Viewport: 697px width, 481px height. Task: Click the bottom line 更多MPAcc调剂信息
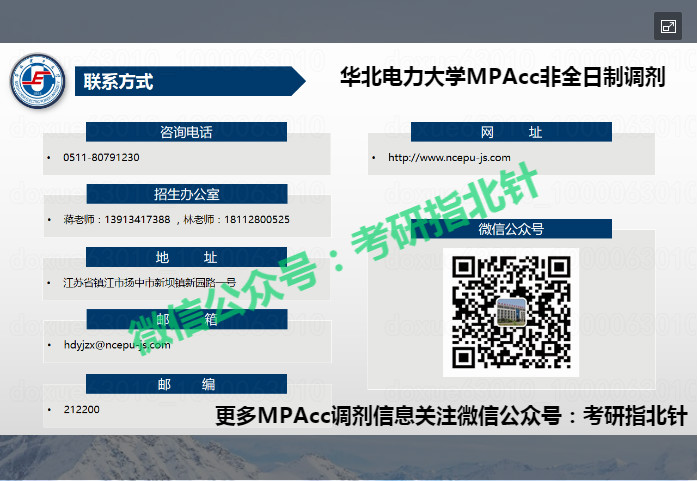point(451,416)
